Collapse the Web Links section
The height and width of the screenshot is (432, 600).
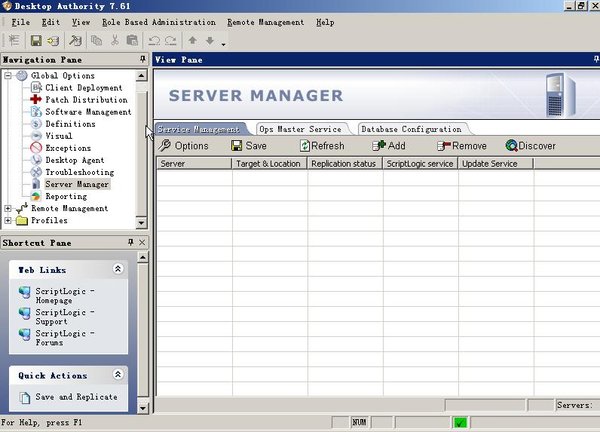coord(118,269)
